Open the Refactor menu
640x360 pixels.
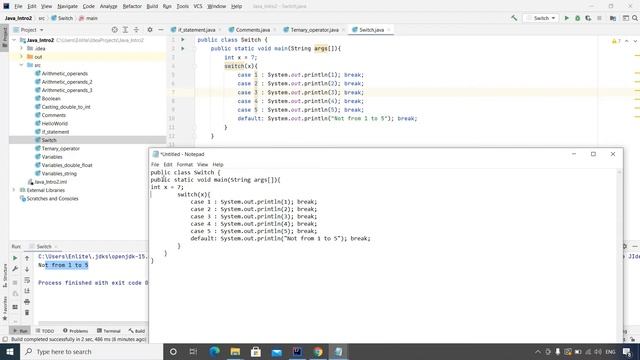132,7
